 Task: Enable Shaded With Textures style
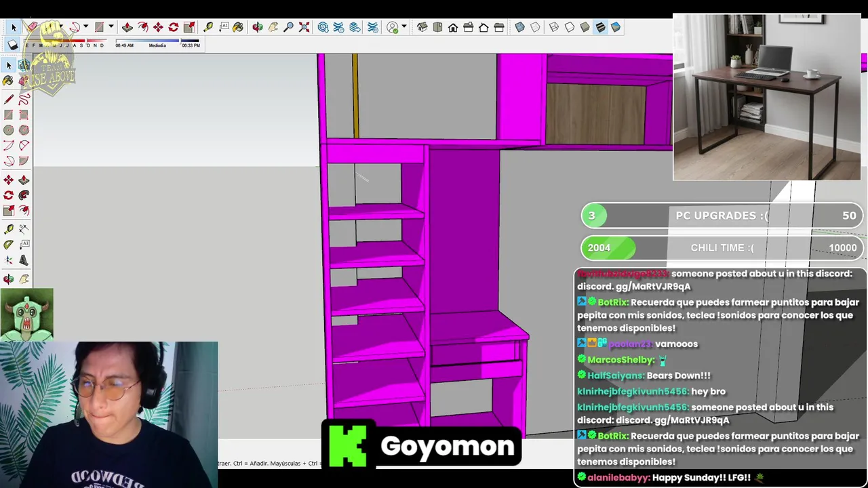(x=600, y=27)
